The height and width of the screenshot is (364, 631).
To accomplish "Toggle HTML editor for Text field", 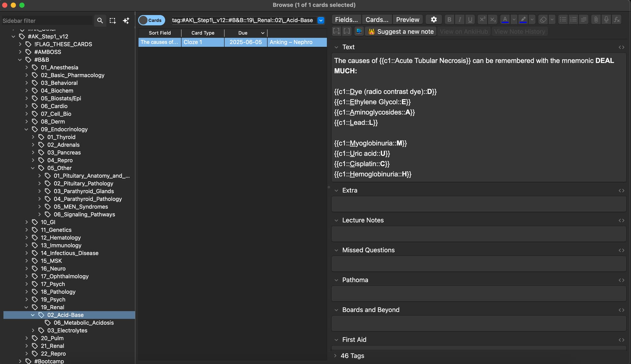I will [x=621, y=47].
